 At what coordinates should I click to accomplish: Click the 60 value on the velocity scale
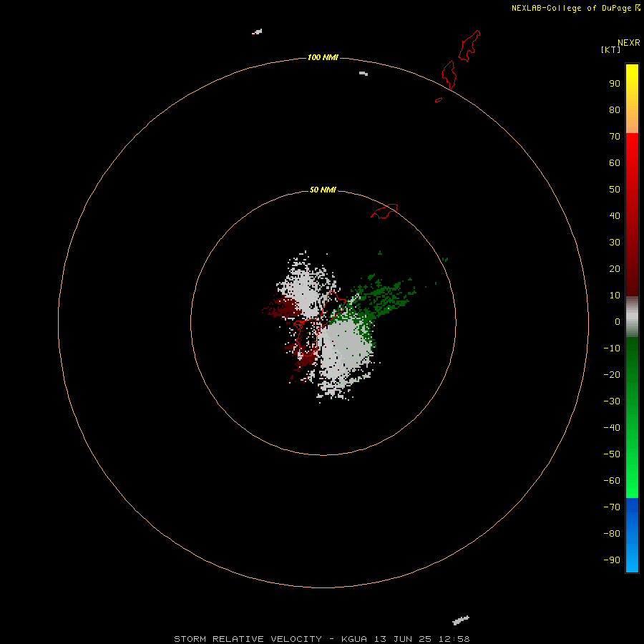[615, 162]
